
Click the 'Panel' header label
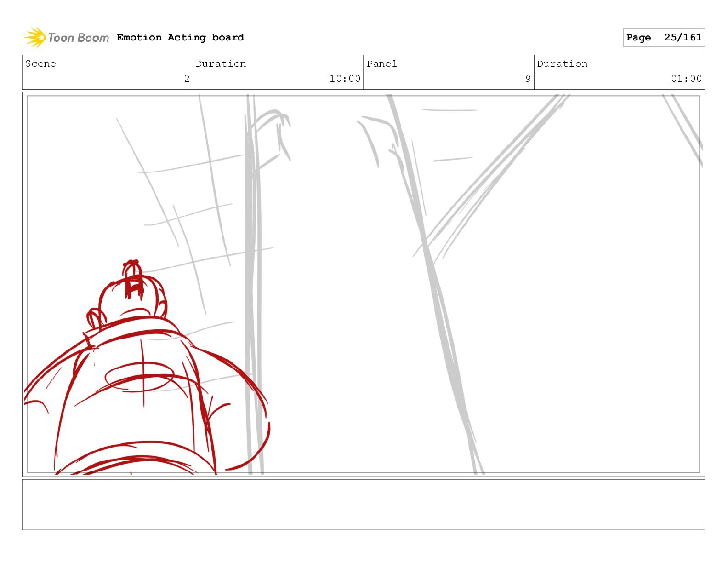pyautogui.click(x=382, y=63)
